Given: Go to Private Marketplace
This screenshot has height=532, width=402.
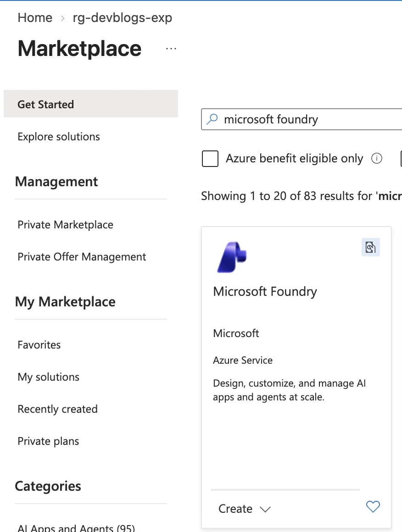Looking at the screenshot, I should coord(65,225).
